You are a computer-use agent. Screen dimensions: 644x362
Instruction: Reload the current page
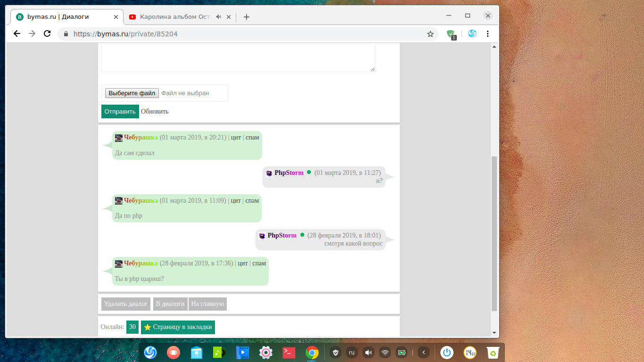(47, 34)
